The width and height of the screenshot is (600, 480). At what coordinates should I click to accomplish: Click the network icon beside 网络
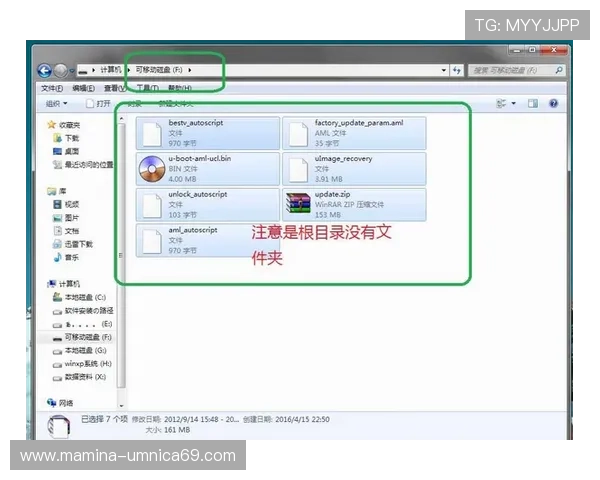pos(52,402)
